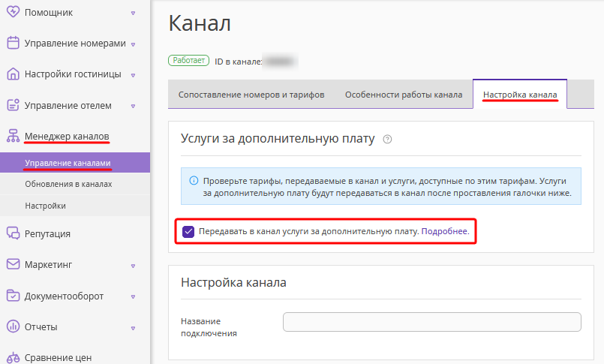
Task: Open Управление каналами submenu item
Action: tap(75, 163)
